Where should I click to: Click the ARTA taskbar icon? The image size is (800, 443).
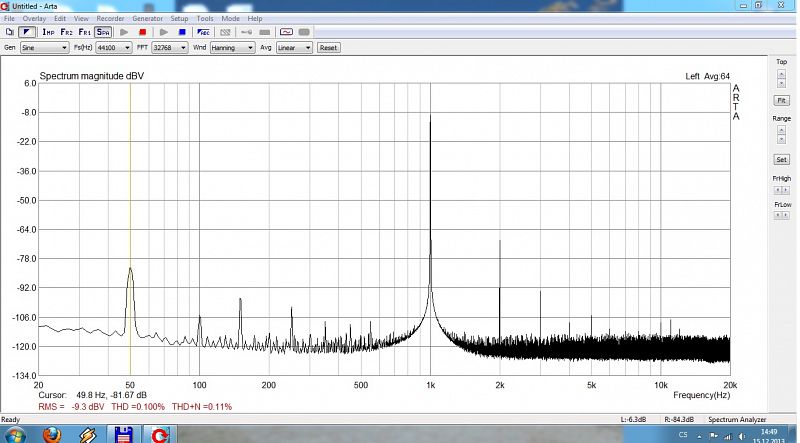click(160, 435)
